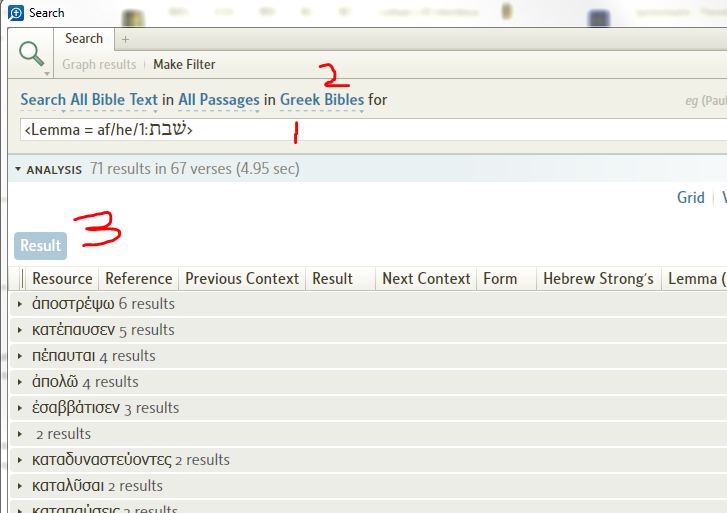Click the magnifying glass search type icon
Image resolution: width=727 pixels, height=513 pixels.
pyautogui.click(x=31, y=53)
